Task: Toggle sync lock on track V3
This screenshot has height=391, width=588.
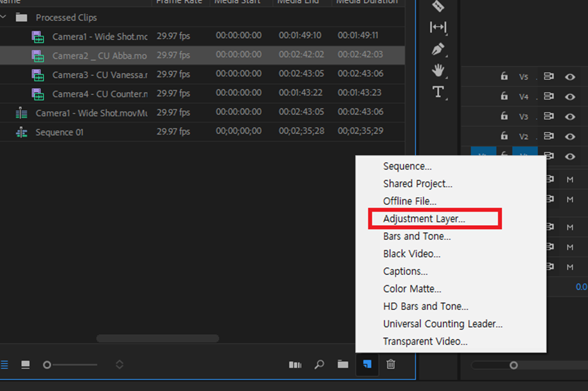Action: coord(549,117)
